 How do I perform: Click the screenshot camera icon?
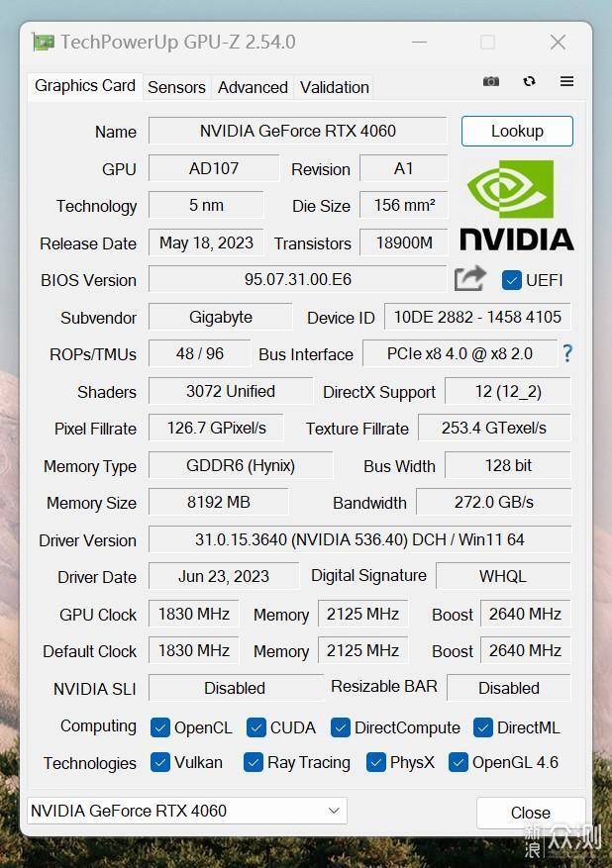(490, 81)
